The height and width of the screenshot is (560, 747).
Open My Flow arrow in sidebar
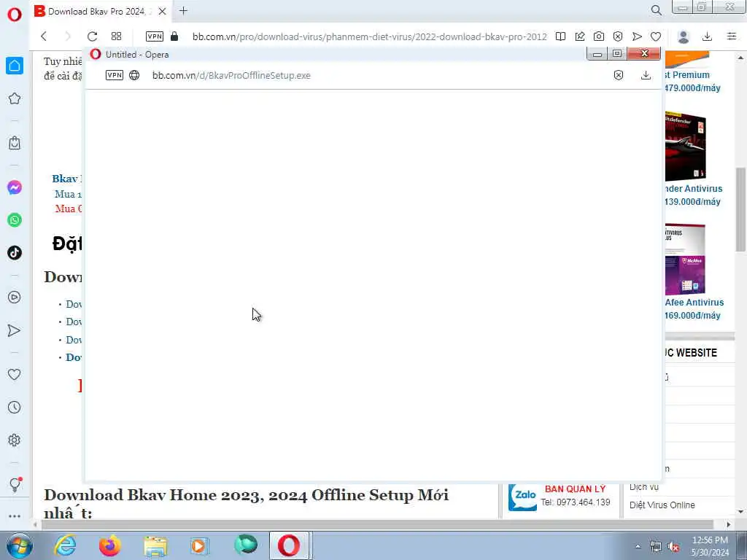tap(15, 330)
